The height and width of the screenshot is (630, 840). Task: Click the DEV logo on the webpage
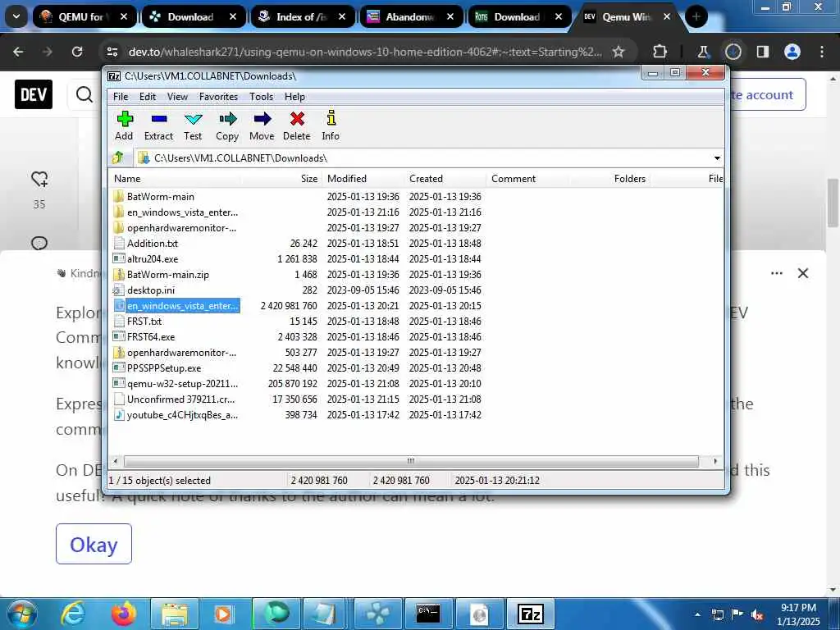point(33,94)
